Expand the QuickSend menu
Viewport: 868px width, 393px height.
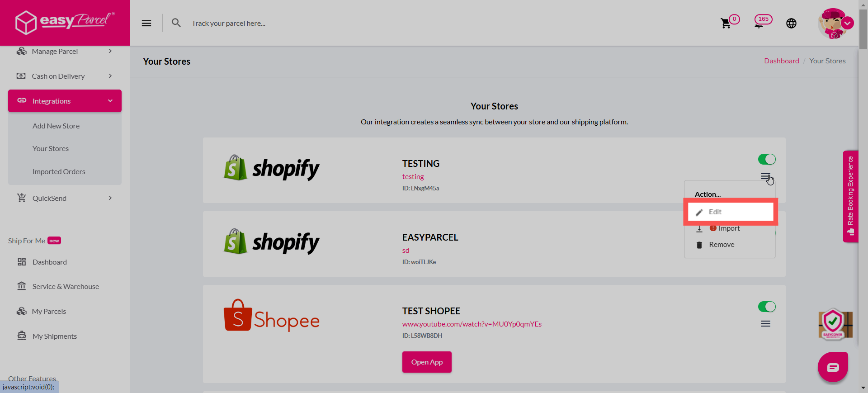pos(65,198)
